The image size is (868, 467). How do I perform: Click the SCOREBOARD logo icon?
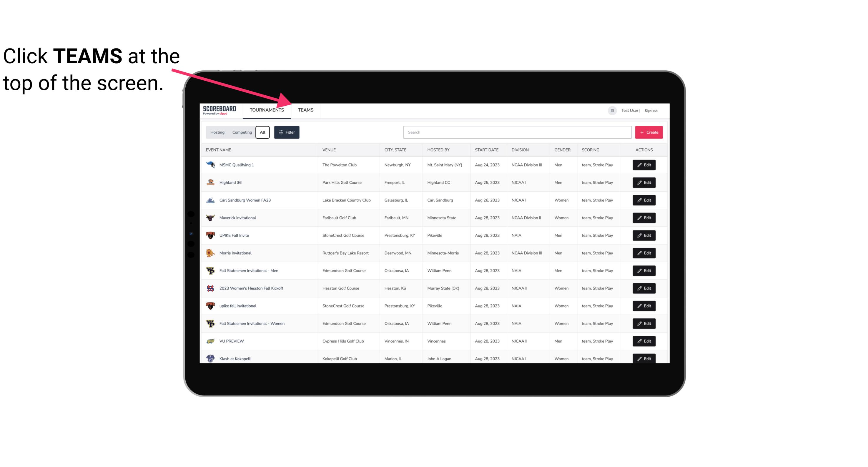click(x=220, y=110)
